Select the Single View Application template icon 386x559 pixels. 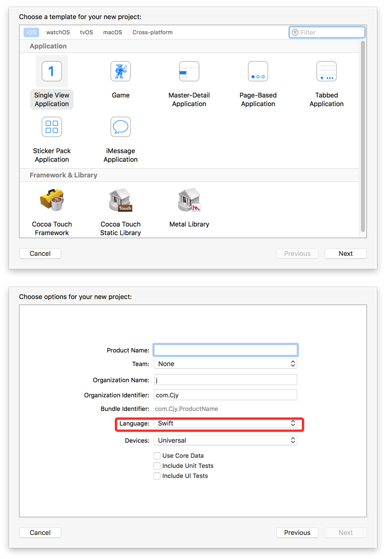(52, 71)
